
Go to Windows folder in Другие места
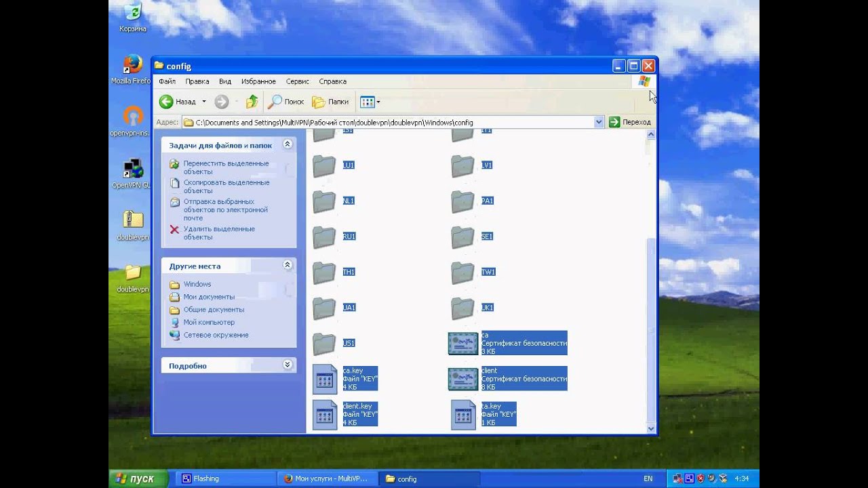[197, 284]
